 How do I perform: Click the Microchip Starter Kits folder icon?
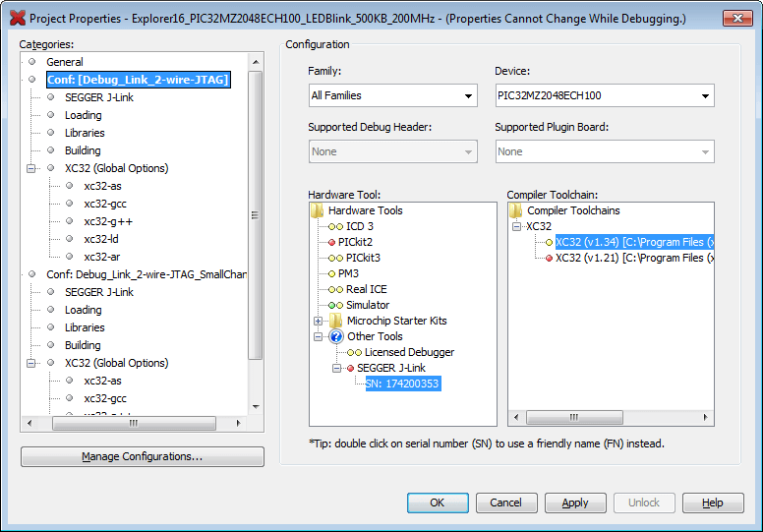point(335,321)
